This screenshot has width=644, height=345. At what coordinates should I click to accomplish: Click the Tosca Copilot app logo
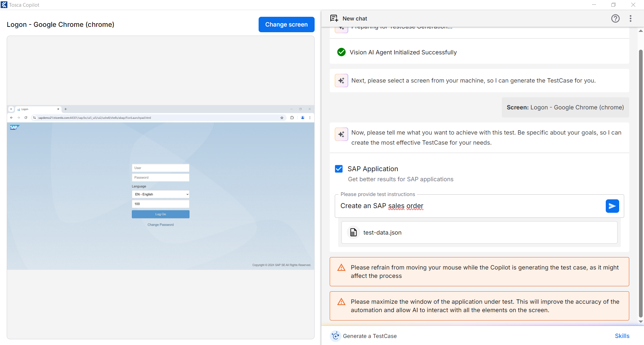(4, 5)
